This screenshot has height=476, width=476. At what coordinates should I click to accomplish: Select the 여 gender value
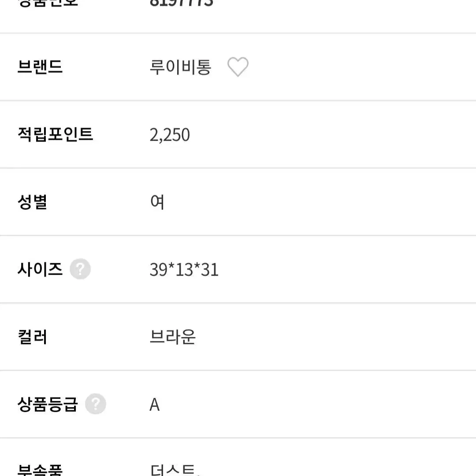(x=157, y=202)
